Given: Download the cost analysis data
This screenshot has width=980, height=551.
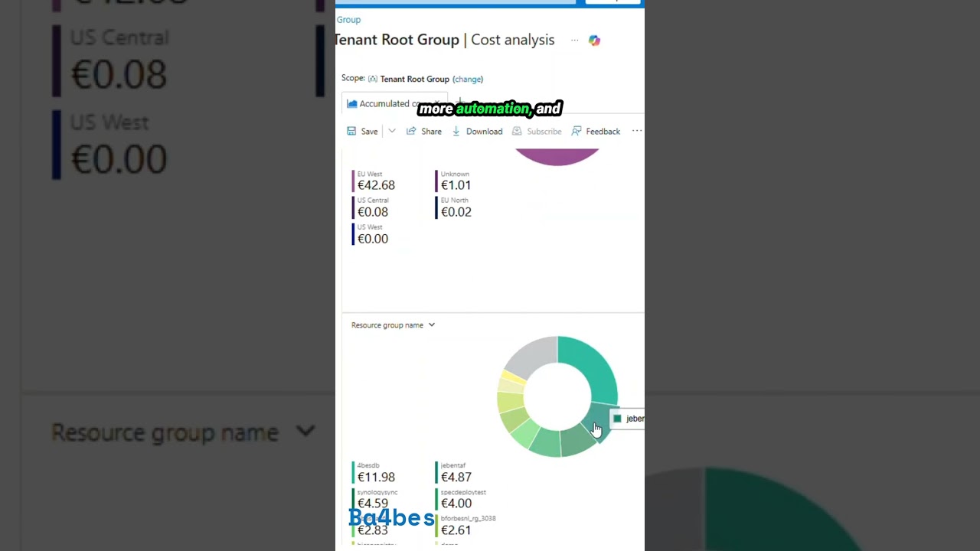Looking at the screenshot, I should tap(477, 132).
